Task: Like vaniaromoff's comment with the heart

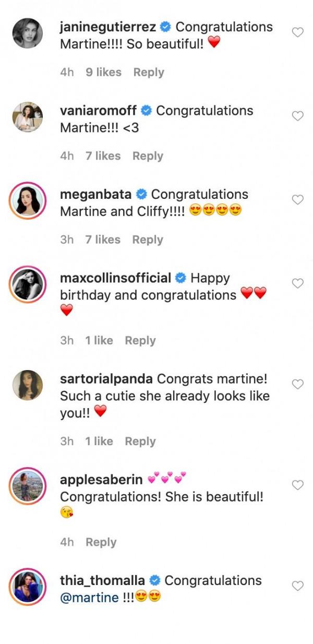Action: coord(297,116)
